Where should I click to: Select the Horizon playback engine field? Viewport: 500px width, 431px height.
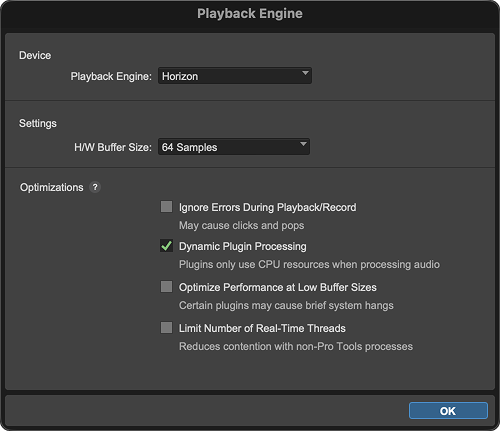click(235, 76)
